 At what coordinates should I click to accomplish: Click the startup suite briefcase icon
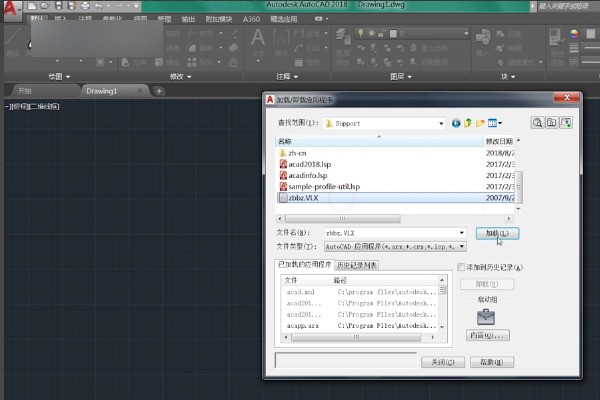(486, 317)
